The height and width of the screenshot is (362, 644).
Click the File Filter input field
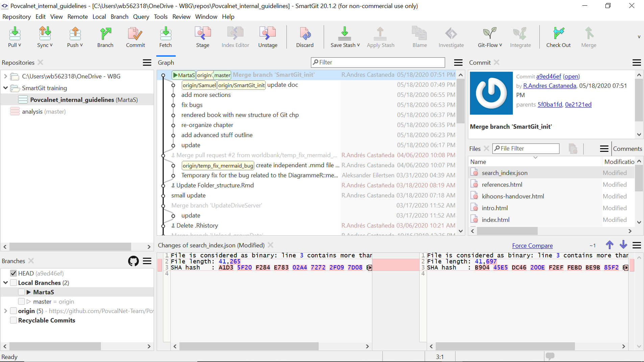(526, 149)
